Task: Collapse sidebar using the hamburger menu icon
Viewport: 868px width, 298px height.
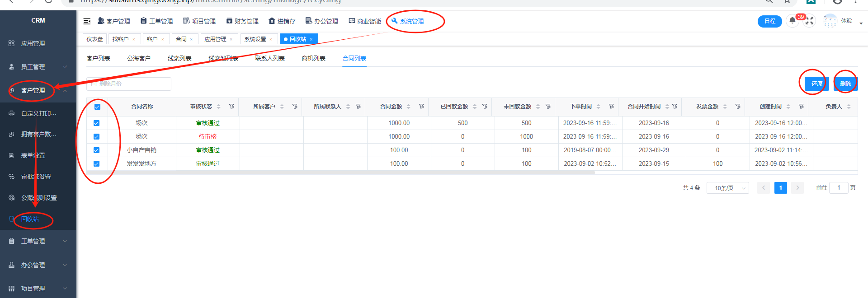Action: tap(87, 21)
